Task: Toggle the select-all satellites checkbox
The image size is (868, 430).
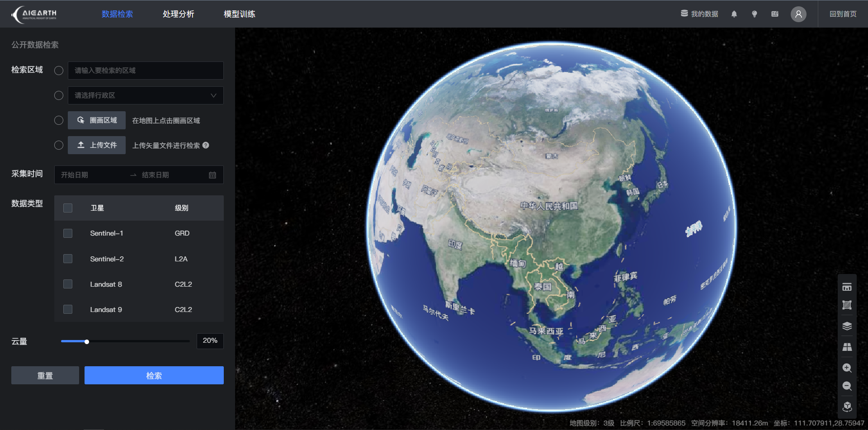Action: click(68, 208)
